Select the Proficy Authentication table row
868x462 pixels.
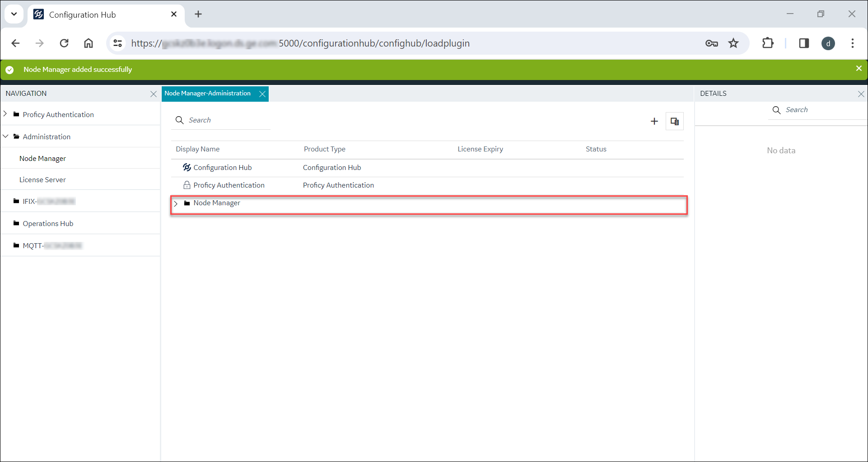427,185
